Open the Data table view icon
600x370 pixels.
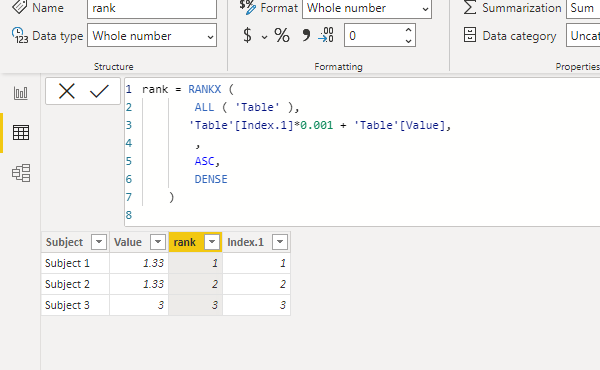(21, 133)
